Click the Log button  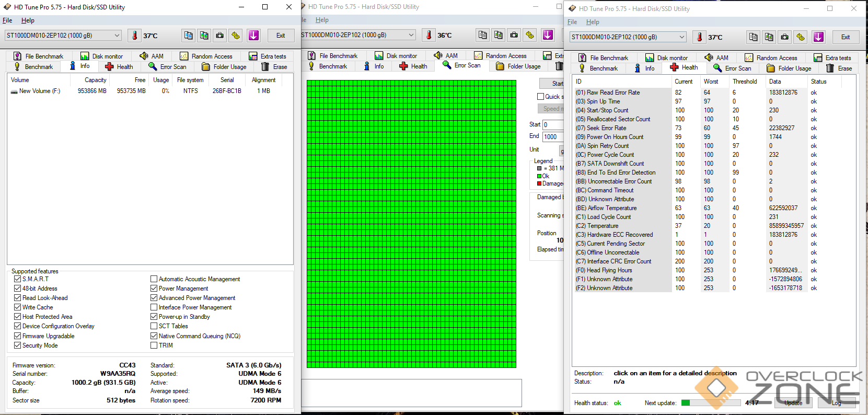click(837, 402)
